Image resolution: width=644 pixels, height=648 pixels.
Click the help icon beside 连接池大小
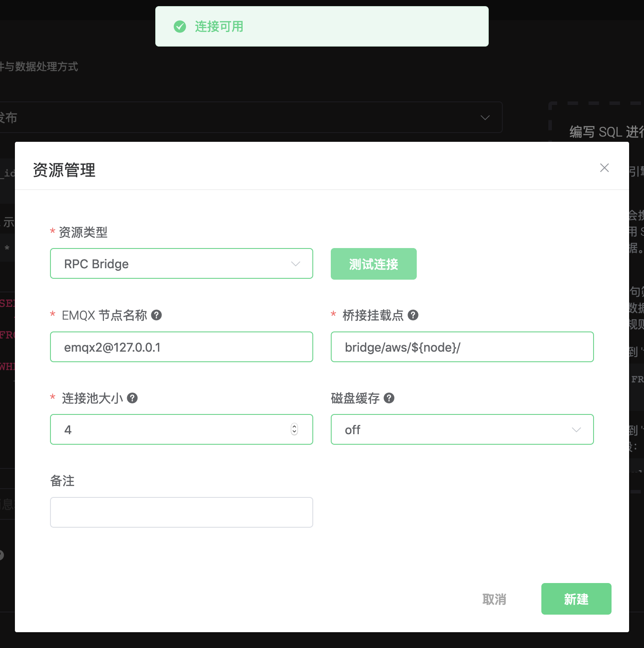click(x=132, y=398)
